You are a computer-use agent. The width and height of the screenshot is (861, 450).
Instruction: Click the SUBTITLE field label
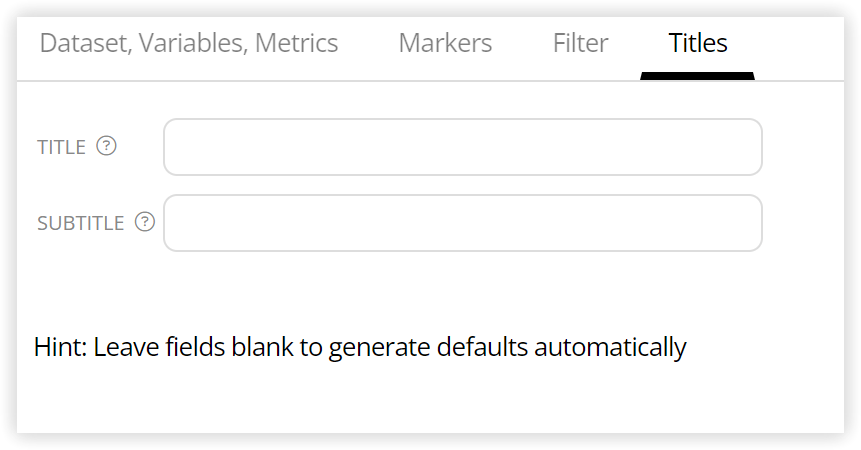[x=81, y=223]
